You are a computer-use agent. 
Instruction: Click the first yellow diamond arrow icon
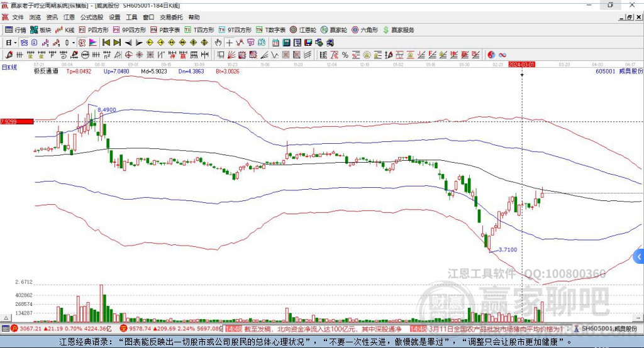coord(150,43)
